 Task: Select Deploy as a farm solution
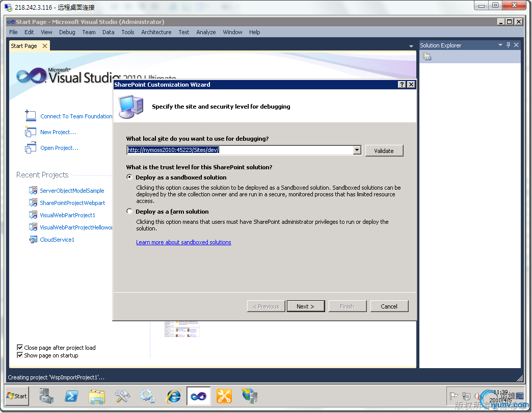pos(129,212)
